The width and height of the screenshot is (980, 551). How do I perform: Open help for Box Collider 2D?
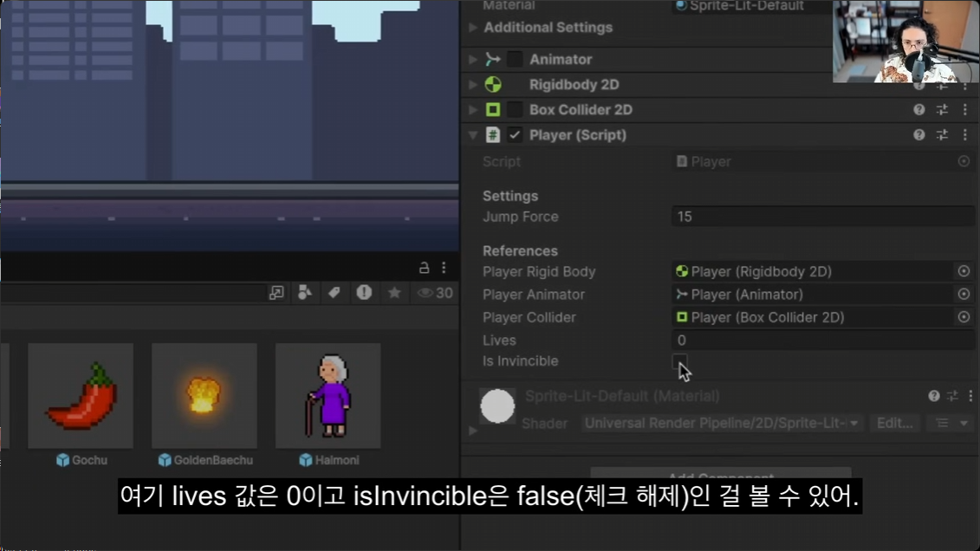pos(918,110)
